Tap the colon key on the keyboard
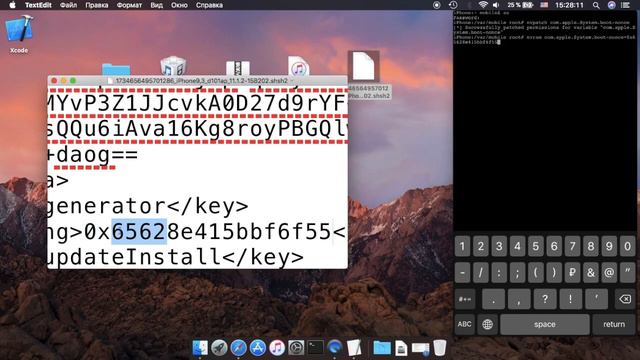This screenshot has height=360, width=640. coord(499,273)
